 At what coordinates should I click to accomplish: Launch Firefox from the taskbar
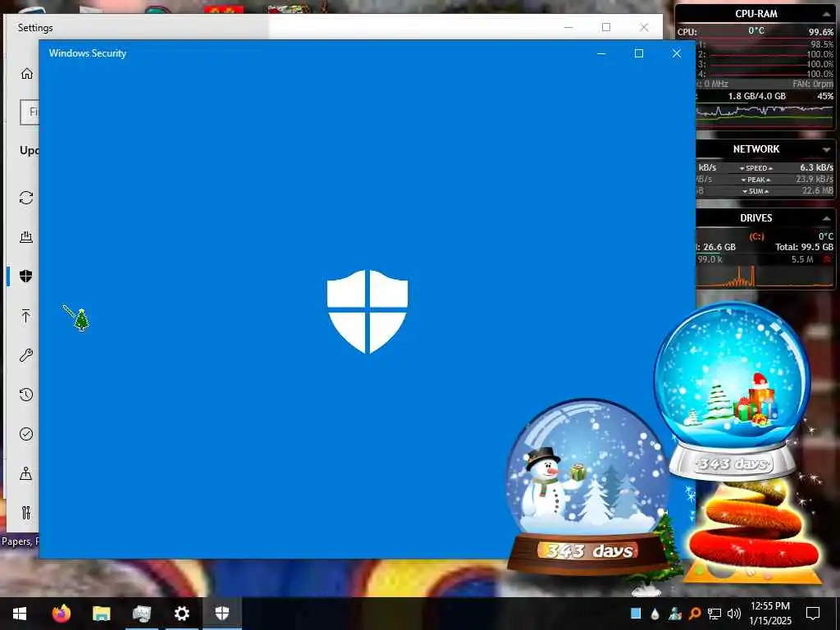(x=61, y=614)
